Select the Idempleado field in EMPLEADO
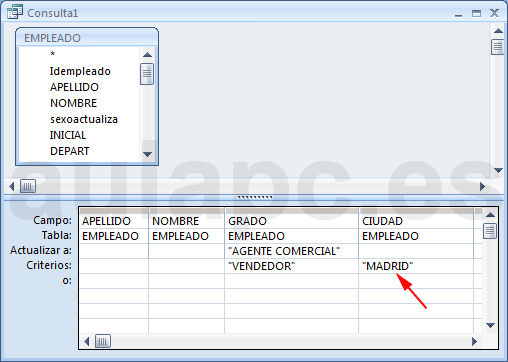The width and height of the screenshot is (508, 362). coord(80,71)
